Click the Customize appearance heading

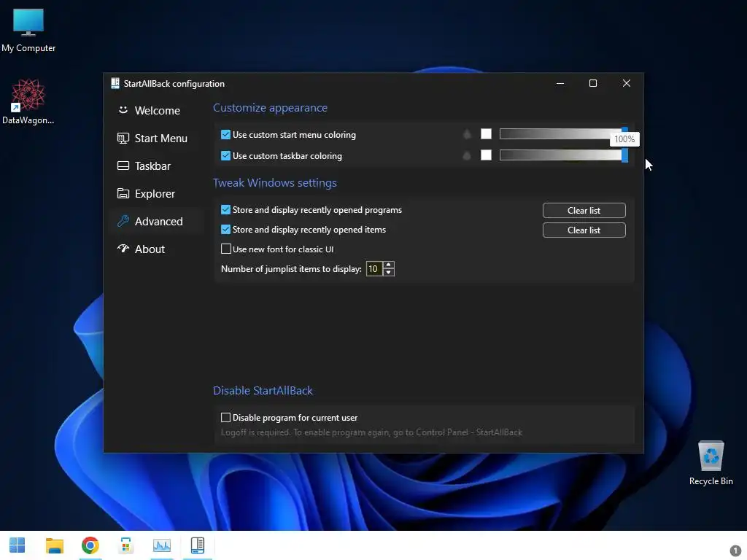point(270,108)
